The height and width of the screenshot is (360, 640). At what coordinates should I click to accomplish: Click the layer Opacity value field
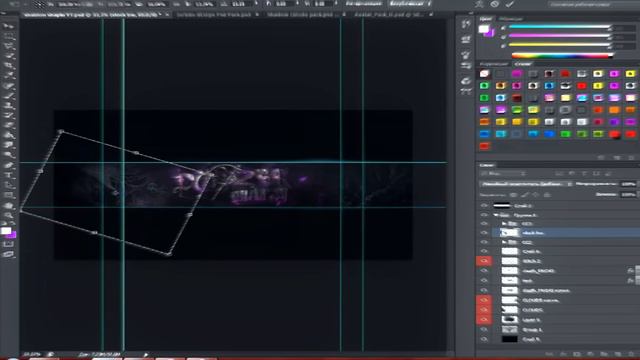(628, 184)
